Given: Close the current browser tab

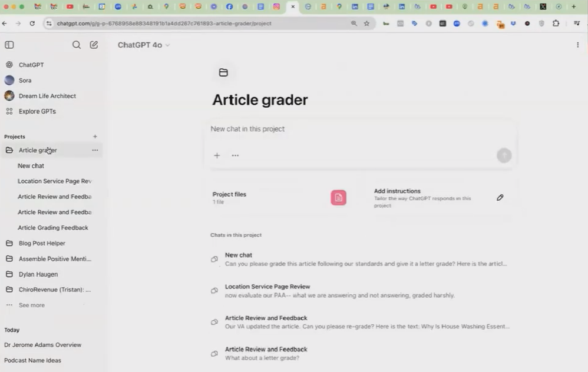Looking at the screenshot, I should tap(293, 6).
